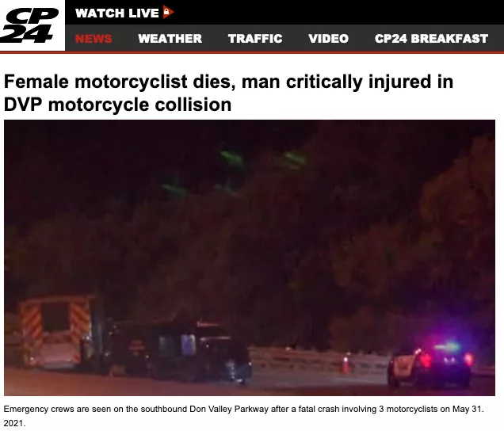This screenshot has width=504, height=431.
Task: Open the crash scene article photo
Action: pyautogui.click(x=250, y=257)
